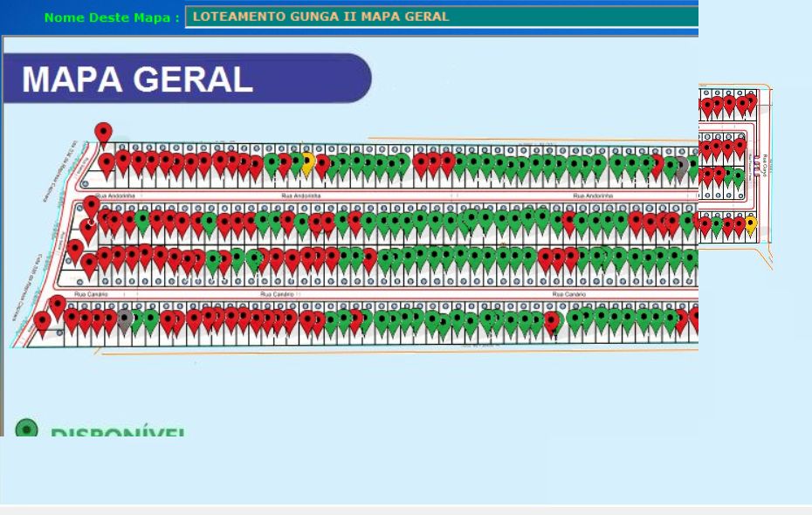The image size is (812, 515).
Task: Click the top-right red pin in the right inset
Action: [x=750, y=101]
